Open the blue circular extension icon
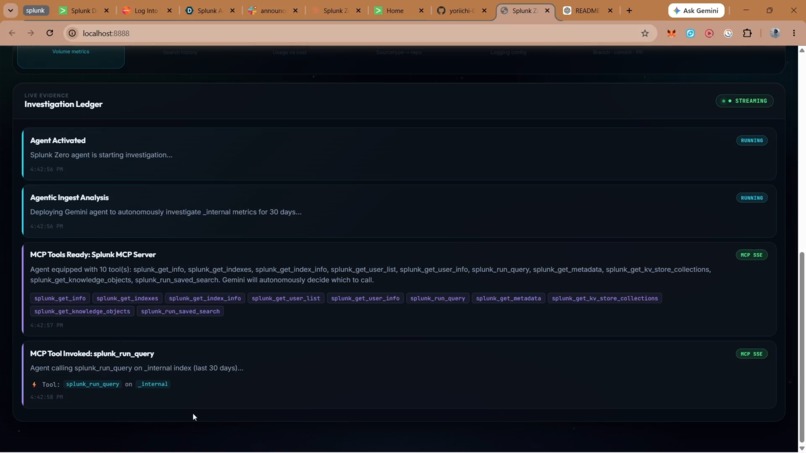This screenshot has width=806, height=453. coord(690,33)
